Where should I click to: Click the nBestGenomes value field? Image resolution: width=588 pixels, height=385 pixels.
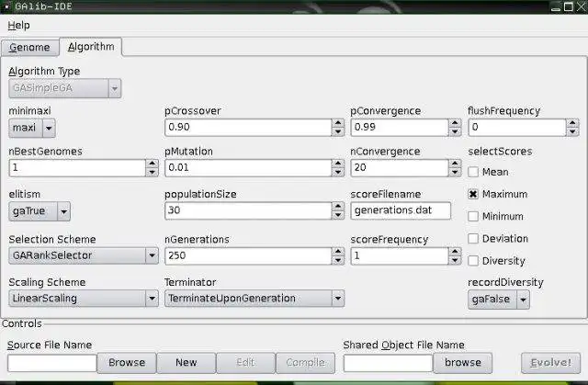coord(77,168)
